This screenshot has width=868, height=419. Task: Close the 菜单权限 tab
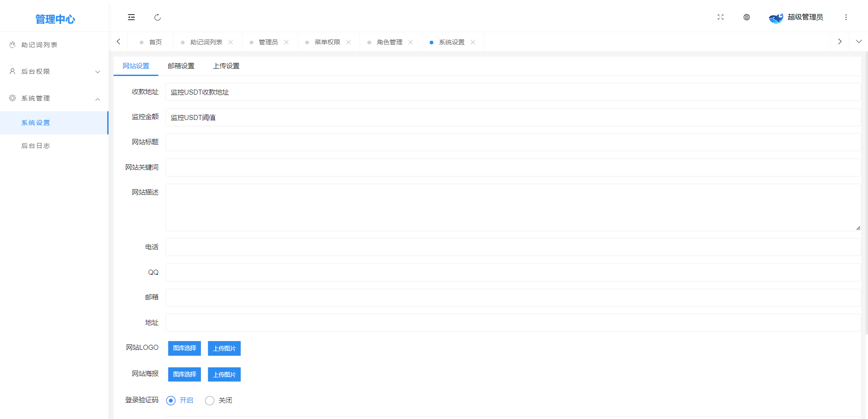pos(348,42)
